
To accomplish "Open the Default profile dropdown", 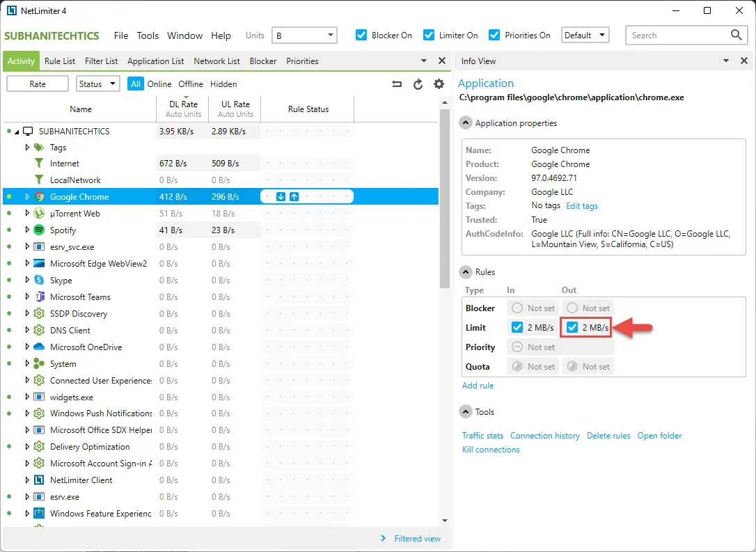I will (x=585, y=36).
